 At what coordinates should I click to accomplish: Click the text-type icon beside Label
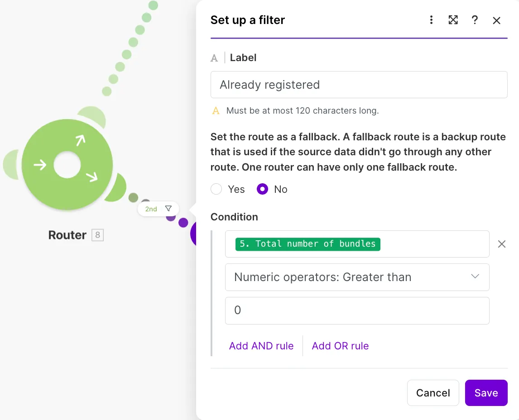pyautogui.click(x=215, y=58)
